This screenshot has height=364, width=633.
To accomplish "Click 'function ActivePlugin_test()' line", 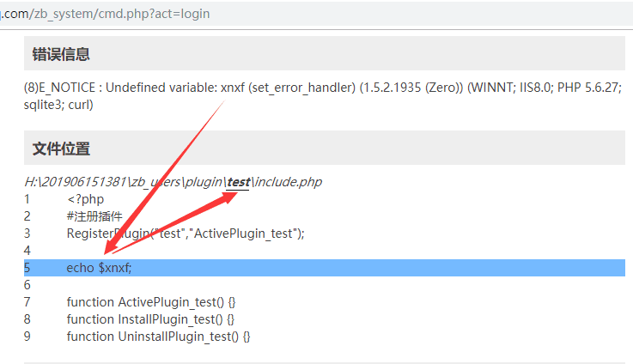I will [151, 302].
